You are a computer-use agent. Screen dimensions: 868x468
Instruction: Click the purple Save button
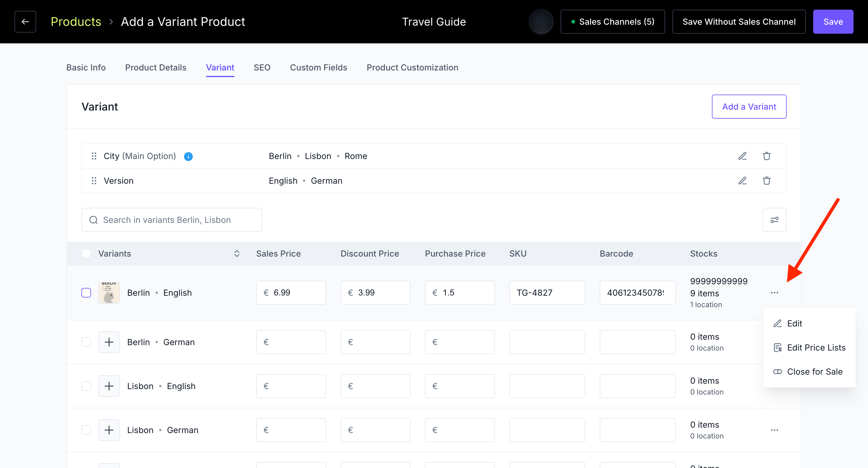pyautogui.click(x=833, y=22)
